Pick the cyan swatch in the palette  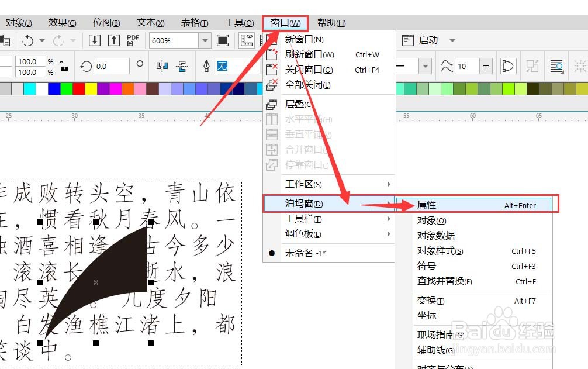click(30, 89)
